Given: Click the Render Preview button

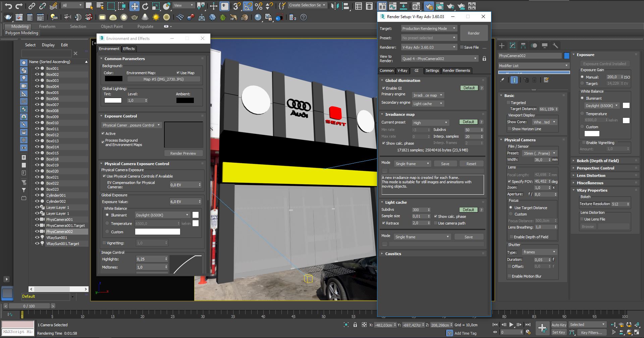Looking at the screenshot, I should [x=183, y=153].
